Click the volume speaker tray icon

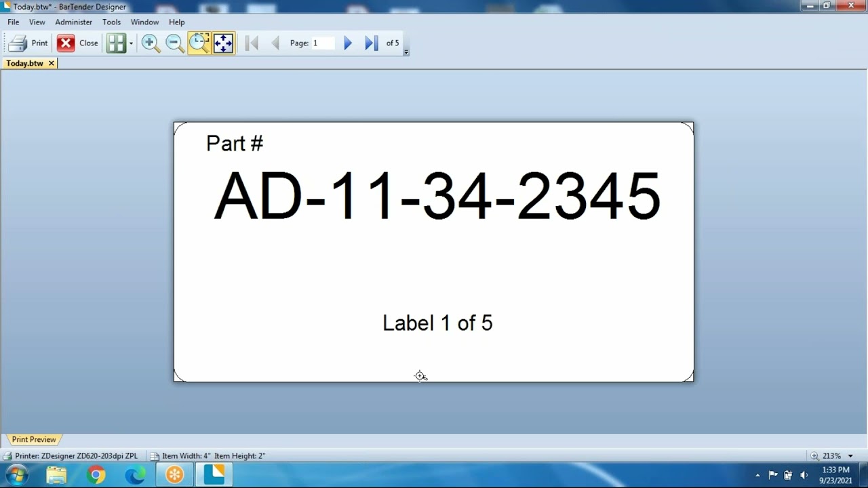[x=804, y=475]
